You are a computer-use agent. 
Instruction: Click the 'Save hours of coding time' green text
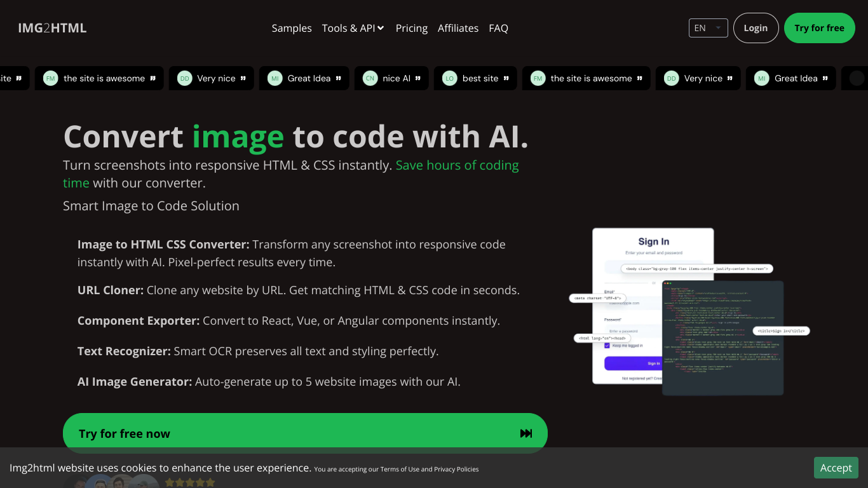291,174
